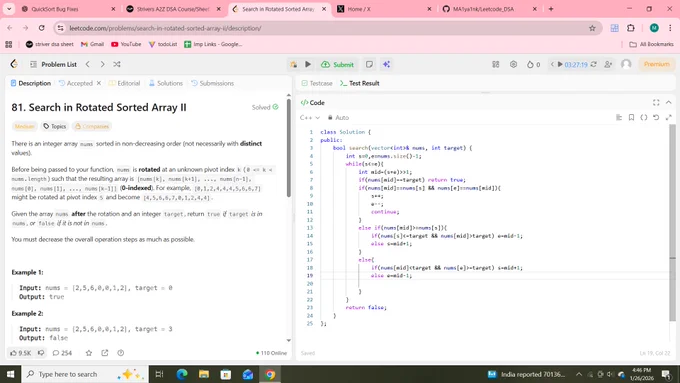This screenshot has width=680, height=383.
Task: Open the Testcase tab
Action: pos(317,83)
